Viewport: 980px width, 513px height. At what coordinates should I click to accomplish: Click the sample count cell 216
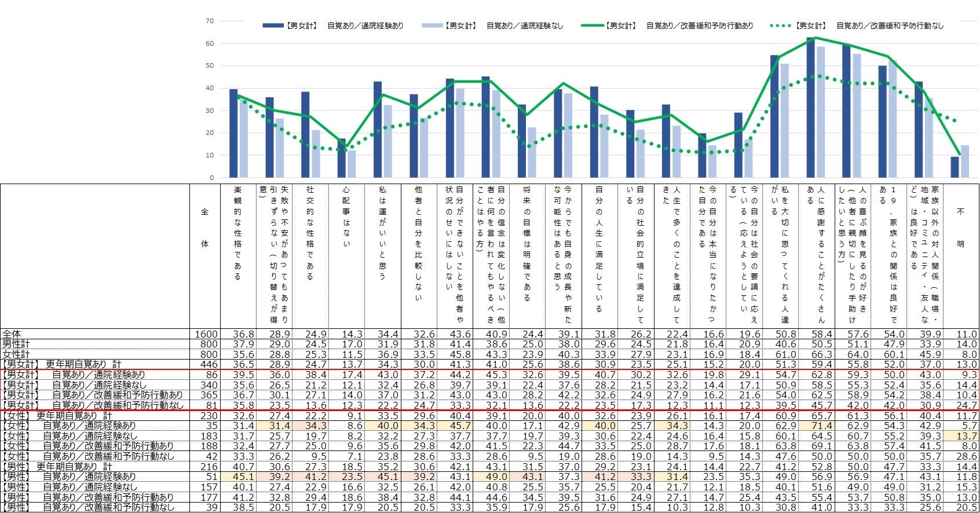click(210, 466)
